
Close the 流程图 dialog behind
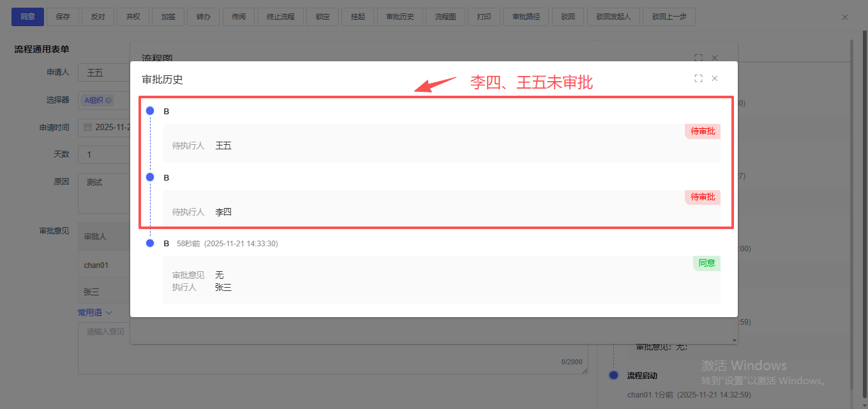(x=715, y=57)
